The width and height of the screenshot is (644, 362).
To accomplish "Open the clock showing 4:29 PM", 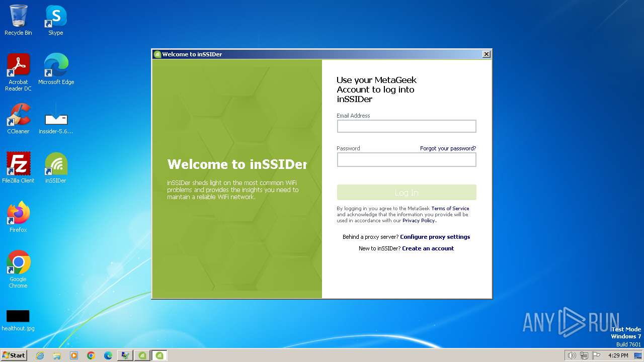I will pos(618,355).
